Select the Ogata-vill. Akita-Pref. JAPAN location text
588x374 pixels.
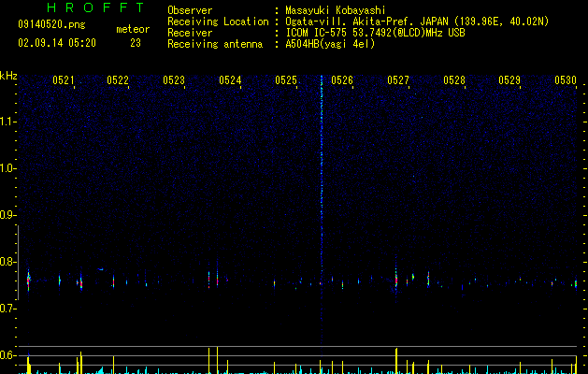click(417, 22)
